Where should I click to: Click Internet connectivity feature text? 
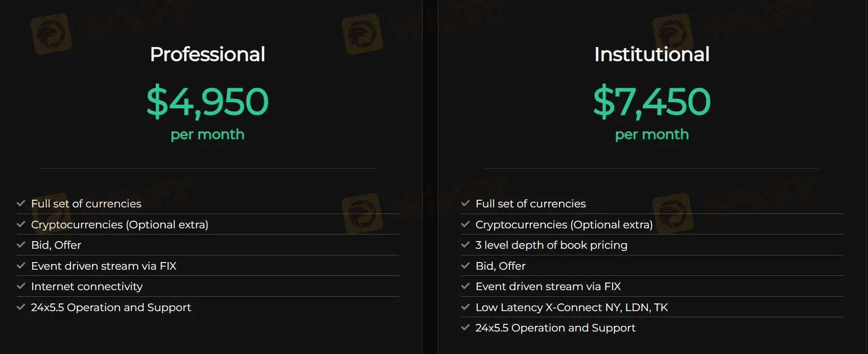click(87, 287)
